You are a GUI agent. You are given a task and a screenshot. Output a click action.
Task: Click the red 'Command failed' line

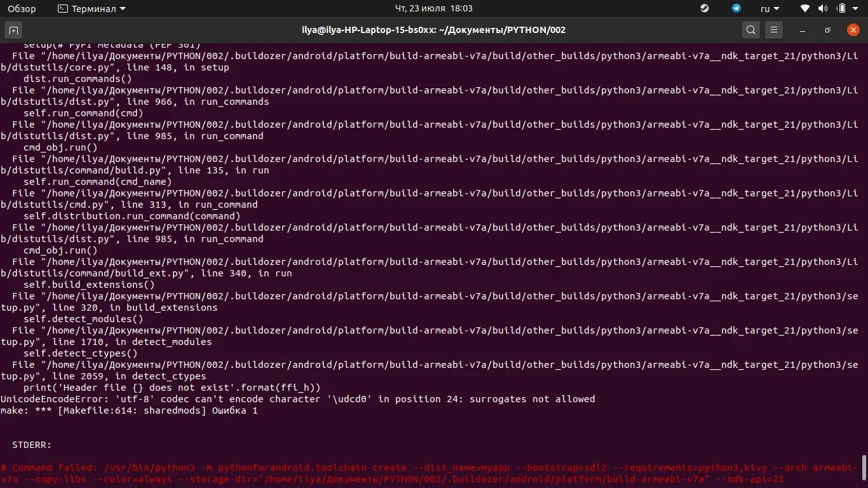(x=429, y=473)
